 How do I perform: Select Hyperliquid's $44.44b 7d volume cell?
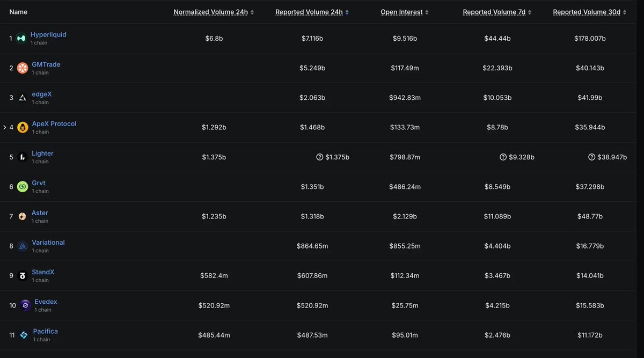click(x=497, y=39)
